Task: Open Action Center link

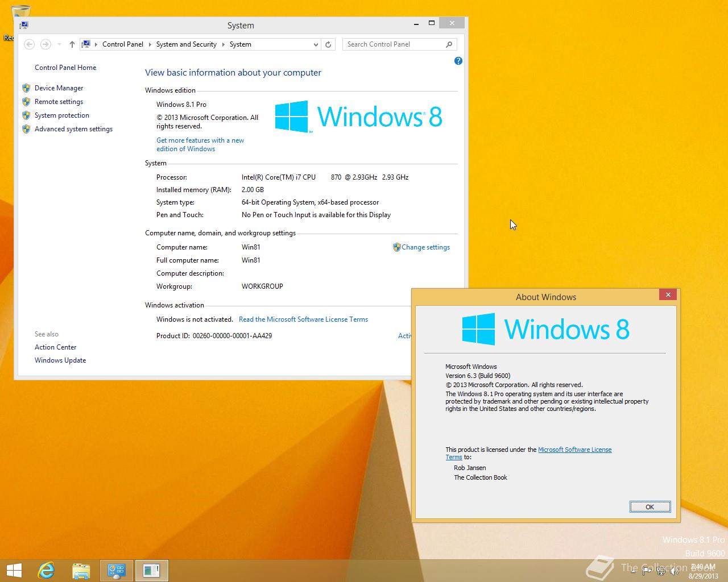Action: (55, 347)
